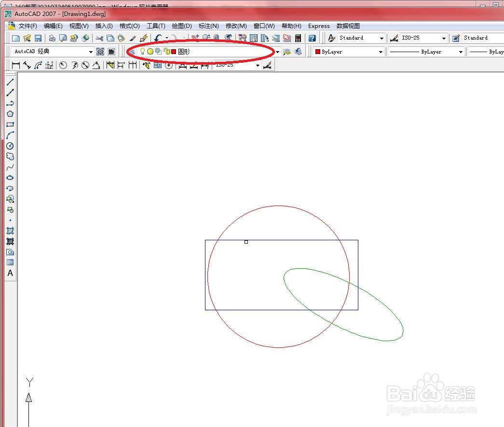Click the Diameter dimension icon
This screenshot has width=504, height=427.
pos(85,65)
